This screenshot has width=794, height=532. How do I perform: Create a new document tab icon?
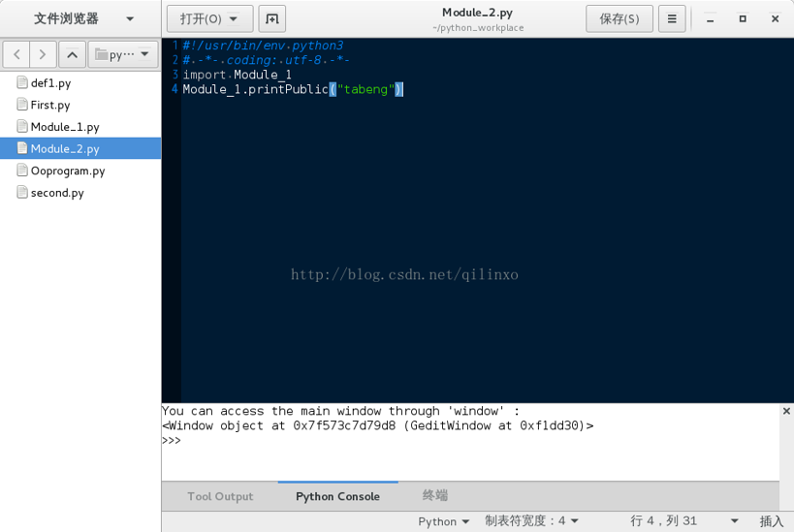pos(271,18)
